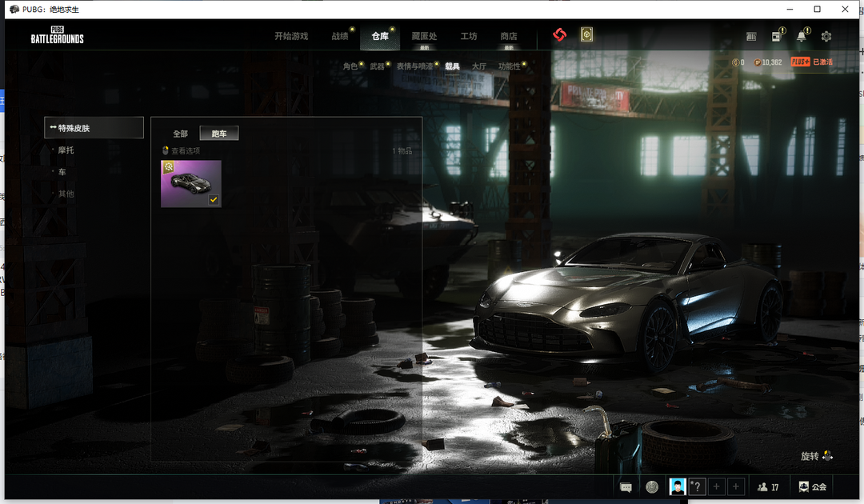Viewport: 864px width, 504px height.
Task: Open the chat bubble icon
Action: [x=626, y=486]
